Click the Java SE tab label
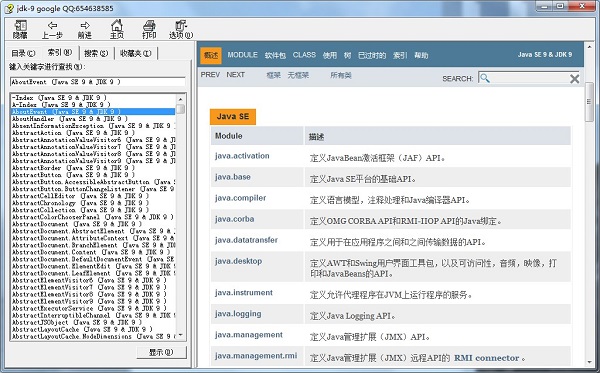This screenshot has height=373, width=600. coord(233,116)
